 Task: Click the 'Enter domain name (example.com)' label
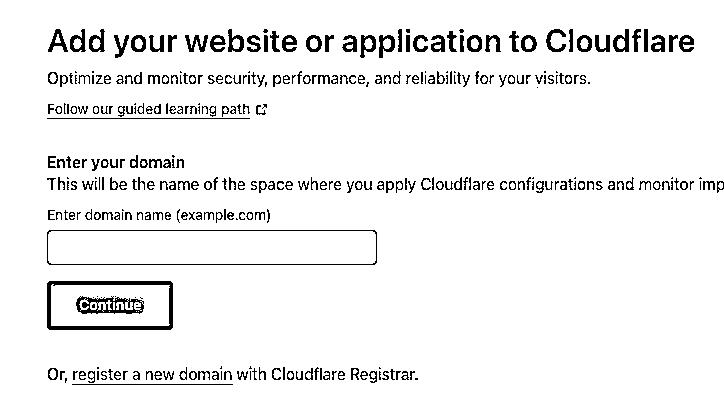(159, 215)
